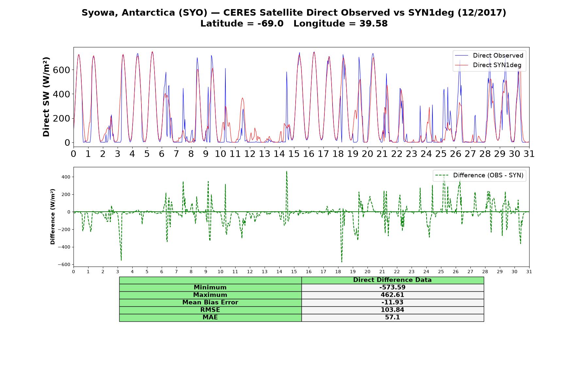Click the minimum value -573.59 cell
588x392 pixels.
pyautogui.click(x=393, y=287)
